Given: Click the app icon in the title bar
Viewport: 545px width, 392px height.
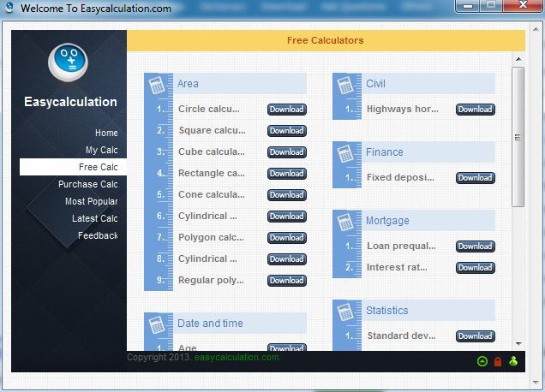Looking at the screenshot, I should point(9,8).
